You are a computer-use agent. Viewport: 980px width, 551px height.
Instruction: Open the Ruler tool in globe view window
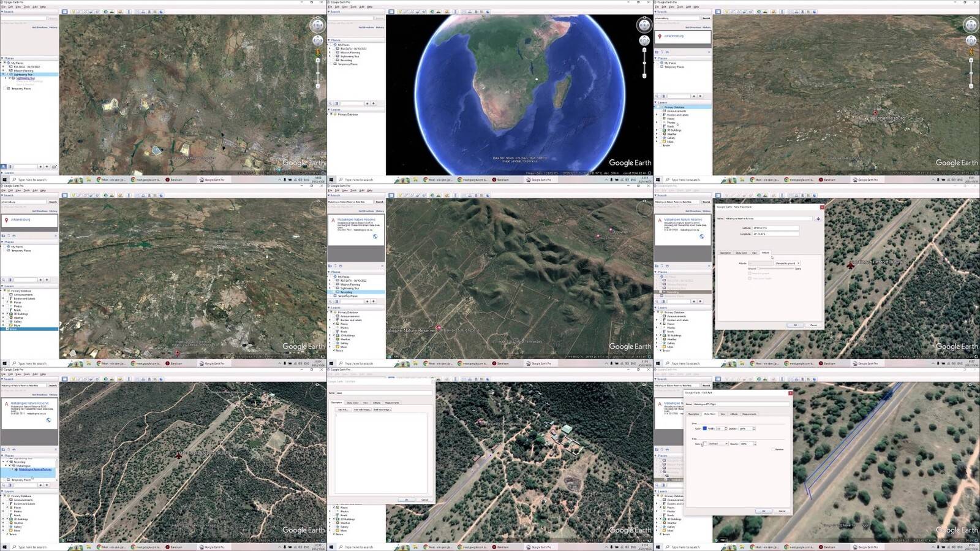(x=455, y=12)
